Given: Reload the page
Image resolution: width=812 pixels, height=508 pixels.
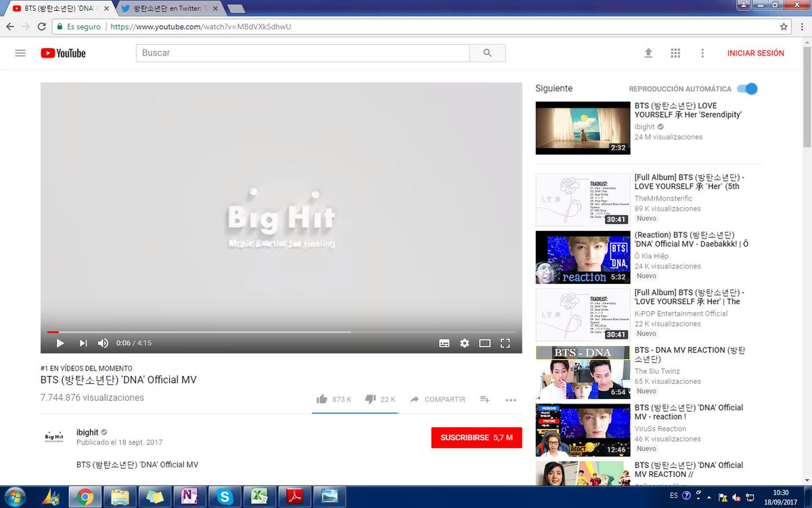Looking at the screenshot, I should pyautogui.click(x=42, y=26).
